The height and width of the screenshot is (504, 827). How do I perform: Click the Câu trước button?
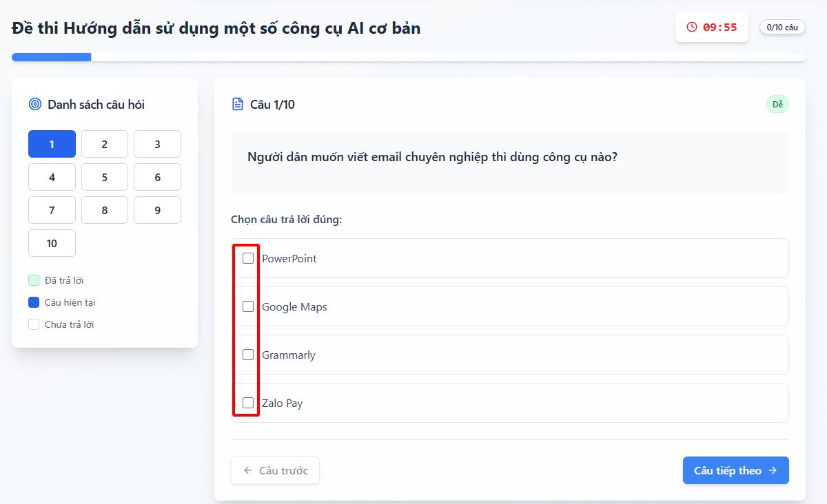(x=275, y=470)
